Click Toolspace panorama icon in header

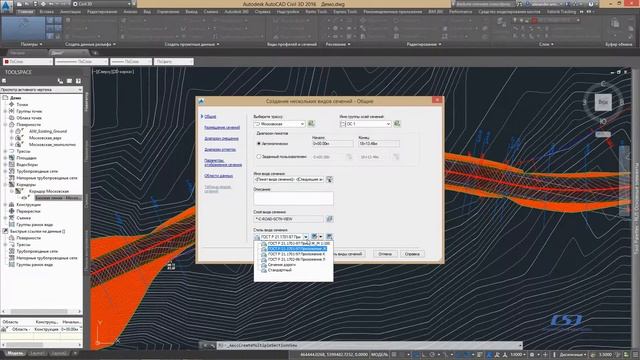click(69, 81)
